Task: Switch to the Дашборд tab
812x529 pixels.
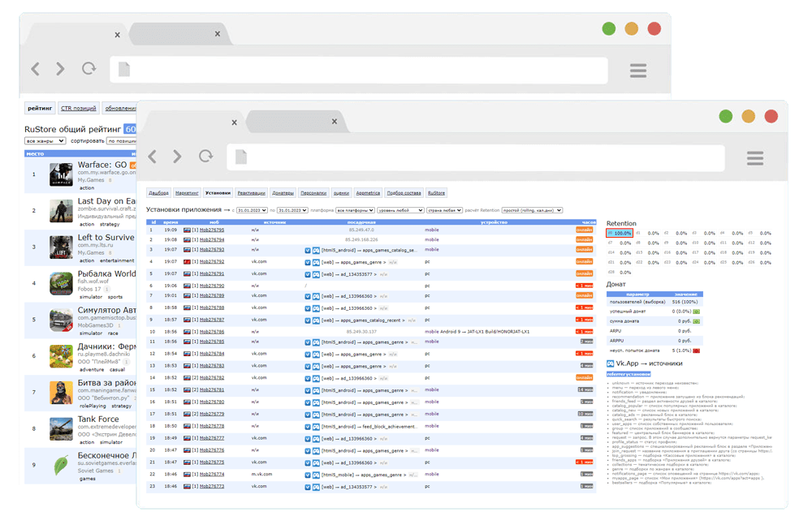Action: tap(158, 193)
